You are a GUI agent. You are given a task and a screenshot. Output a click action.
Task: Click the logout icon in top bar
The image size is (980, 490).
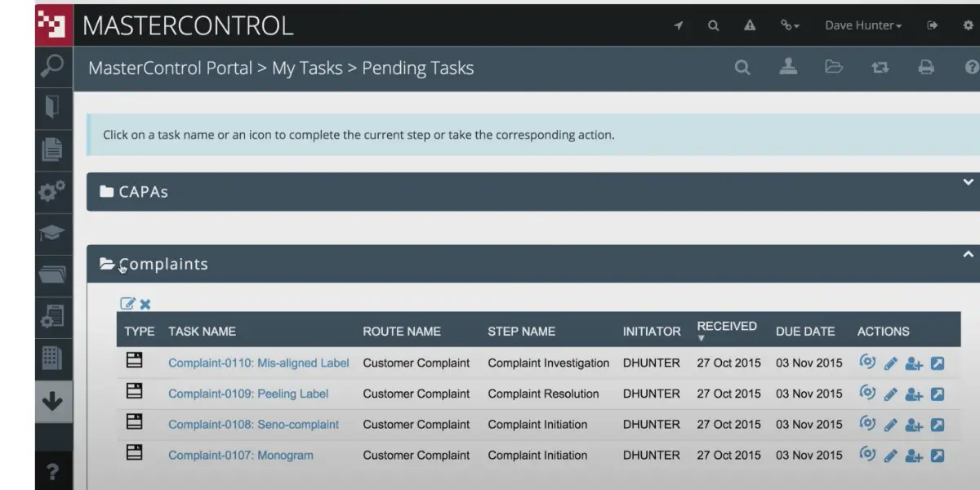click(933, 25)
